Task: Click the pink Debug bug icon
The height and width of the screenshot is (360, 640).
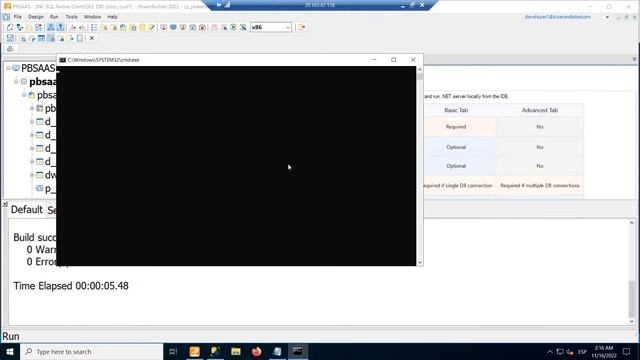Action: tap(214, 27)
